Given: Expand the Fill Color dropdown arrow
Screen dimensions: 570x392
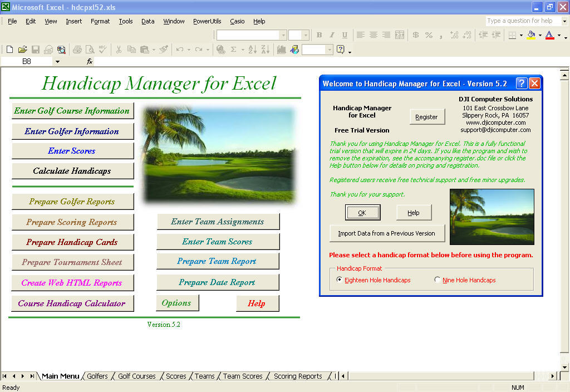Looking at the screenshot, I should tap(540, 35).
